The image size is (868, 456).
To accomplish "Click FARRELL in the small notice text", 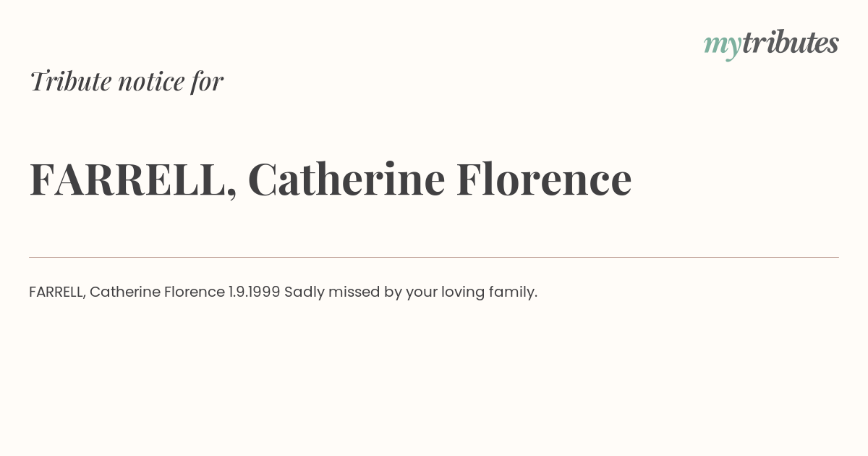I will coord(58,292).
